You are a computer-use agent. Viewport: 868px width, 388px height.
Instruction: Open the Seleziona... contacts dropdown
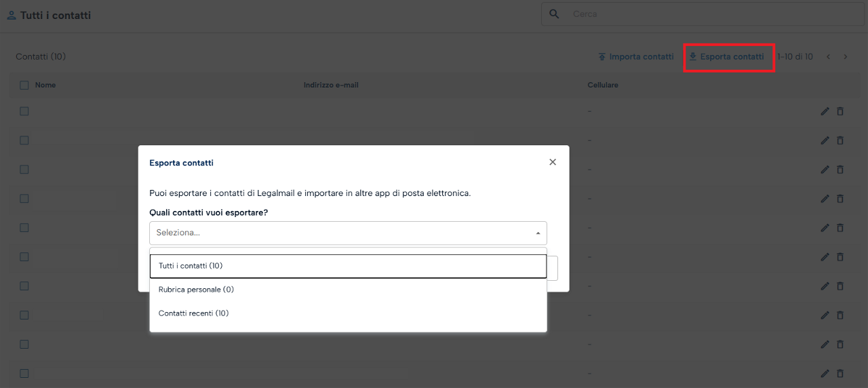[x=348, y=233]
